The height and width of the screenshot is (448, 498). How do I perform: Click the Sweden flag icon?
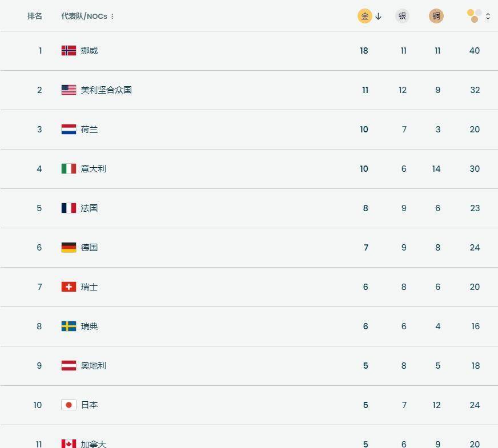click(x=69, y=326)
